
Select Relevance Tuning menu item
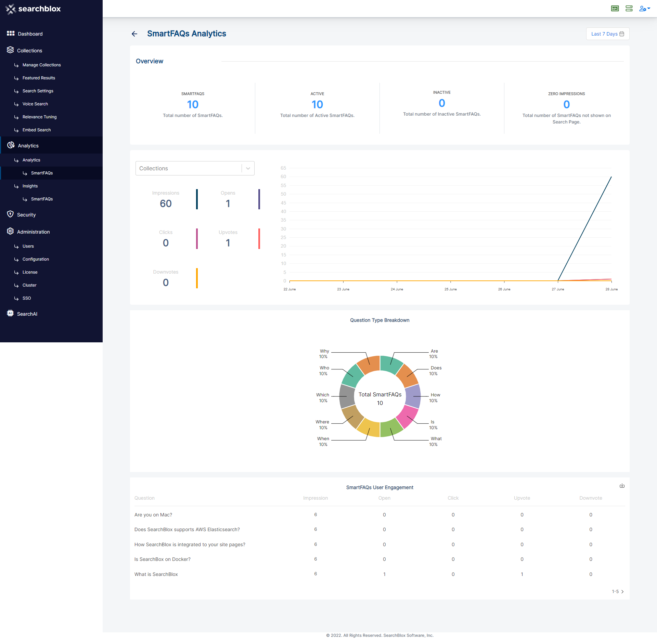[39, 117]
